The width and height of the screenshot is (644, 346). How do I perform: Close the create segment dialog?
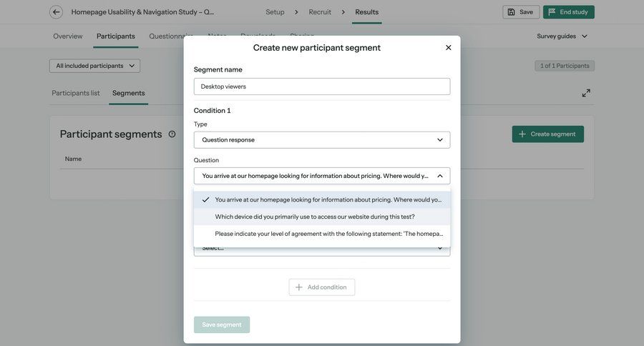tap(449, 48)
